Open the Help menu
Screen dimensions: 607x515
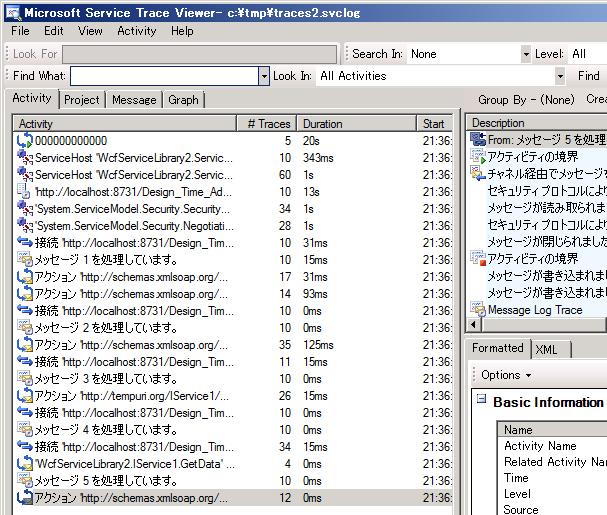click(182, 31)
